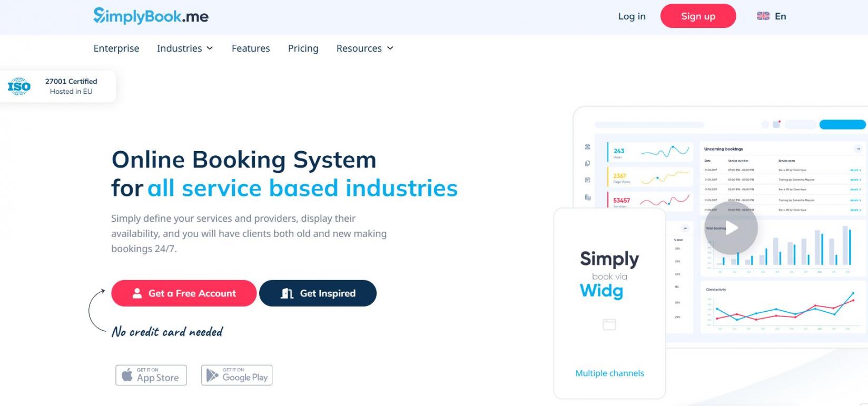Click the arrow icon in Upcoming bookings

[858, 149]
